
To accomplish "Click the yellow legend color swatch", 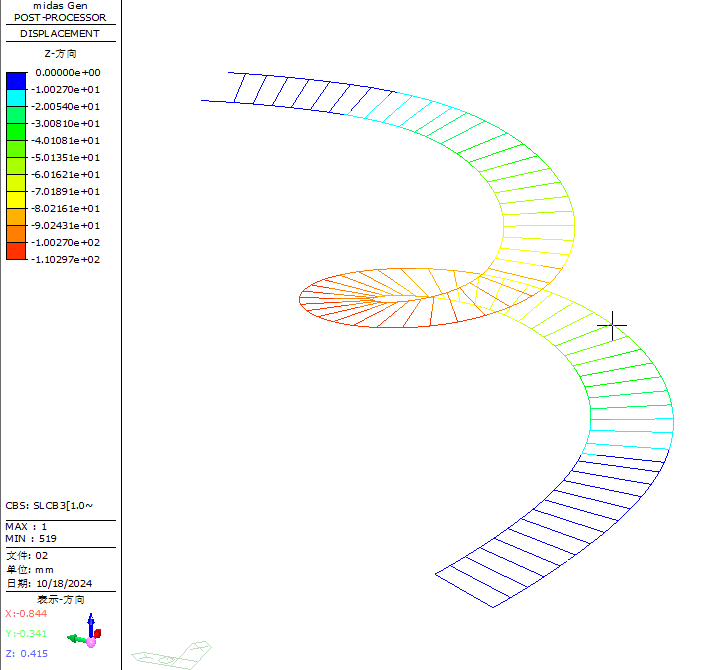I will pos(16,183).
